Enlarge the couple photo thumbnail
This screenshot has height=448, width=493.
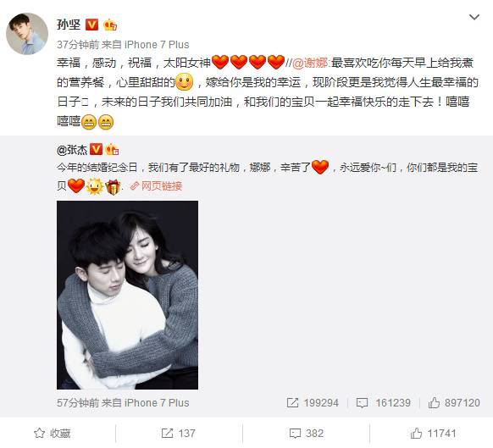127,295
